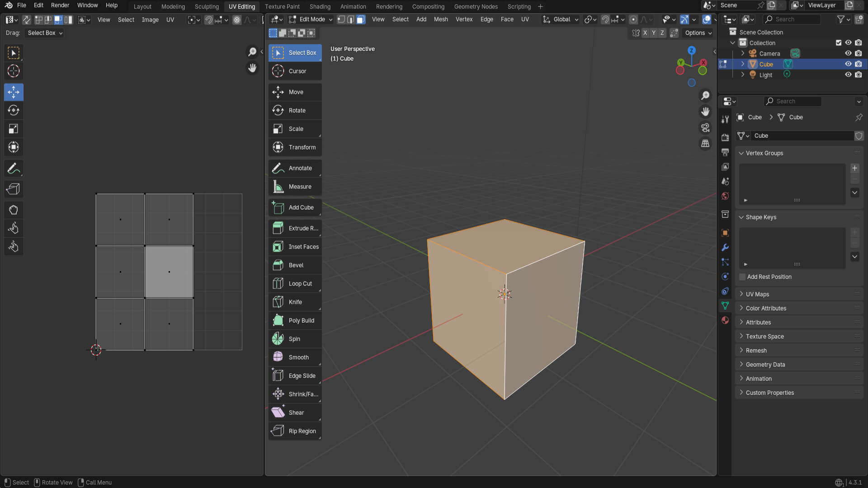Toggle Collection exclude checkbox in outliner
The image size is (868, 488).
839,43
